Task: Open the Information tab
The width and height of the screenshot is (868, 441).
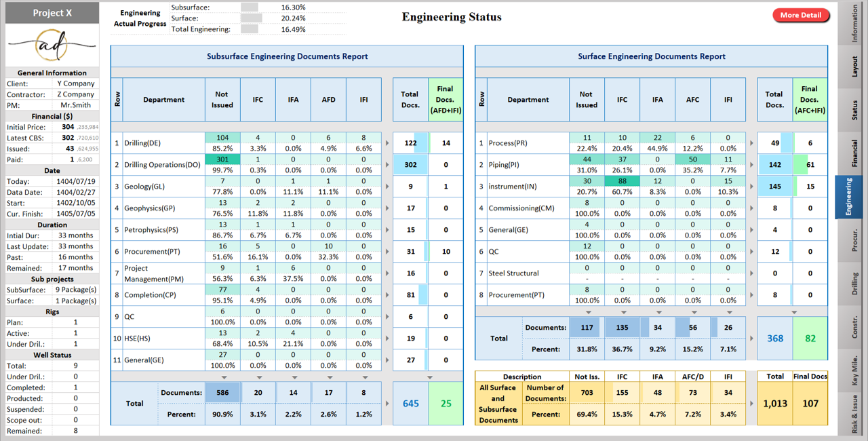Action: tap(854, 25)
